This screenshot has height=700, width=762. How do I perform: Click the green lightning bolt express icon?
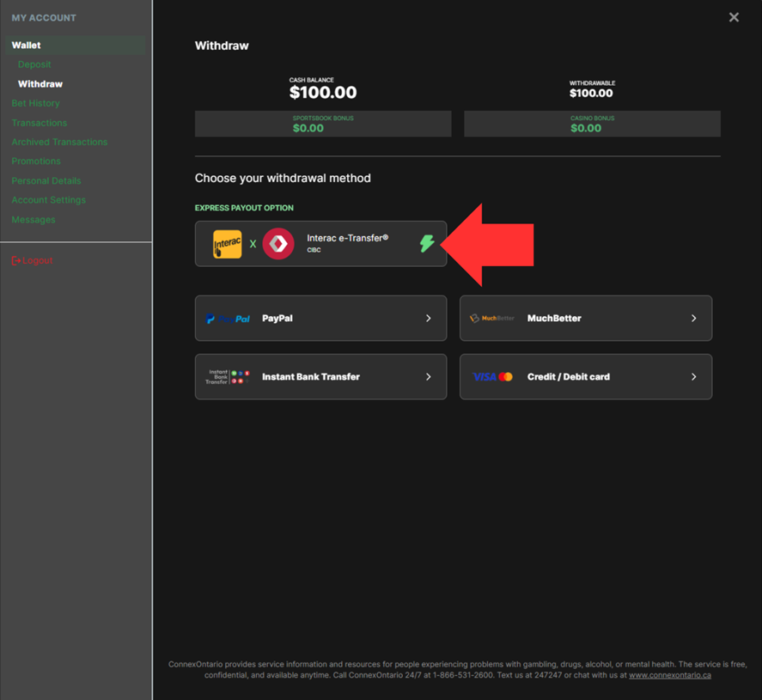pos(427,243)
